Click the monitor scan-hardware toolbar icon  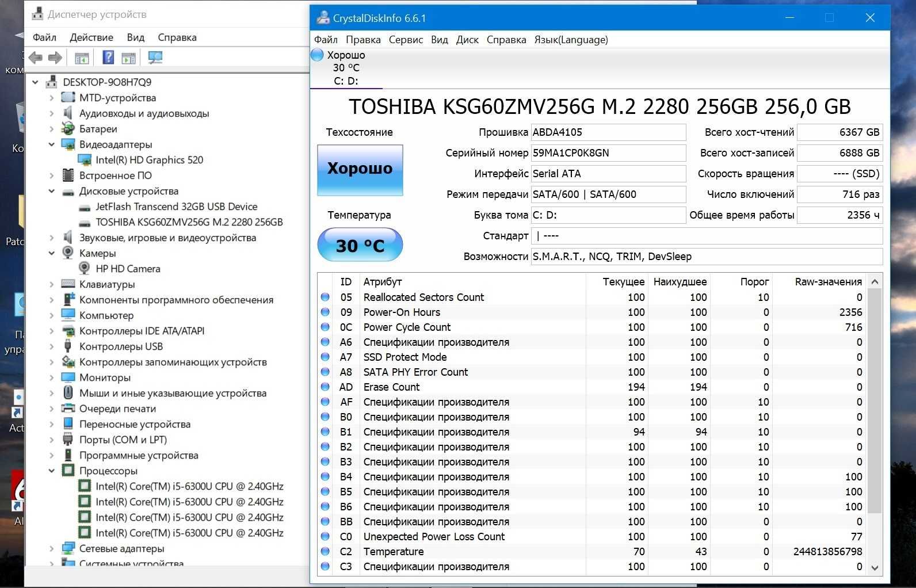(x=155, y=58)
